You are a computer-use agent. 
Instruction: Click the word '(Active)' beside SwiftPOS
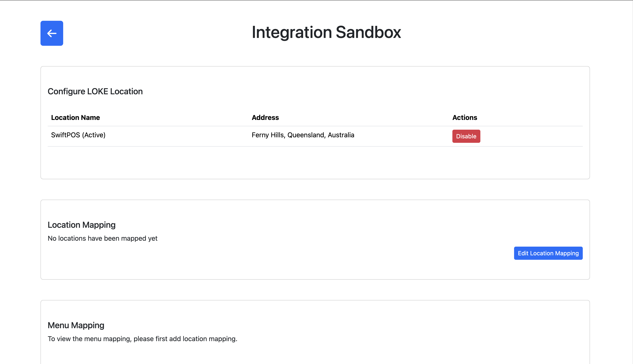94,135
